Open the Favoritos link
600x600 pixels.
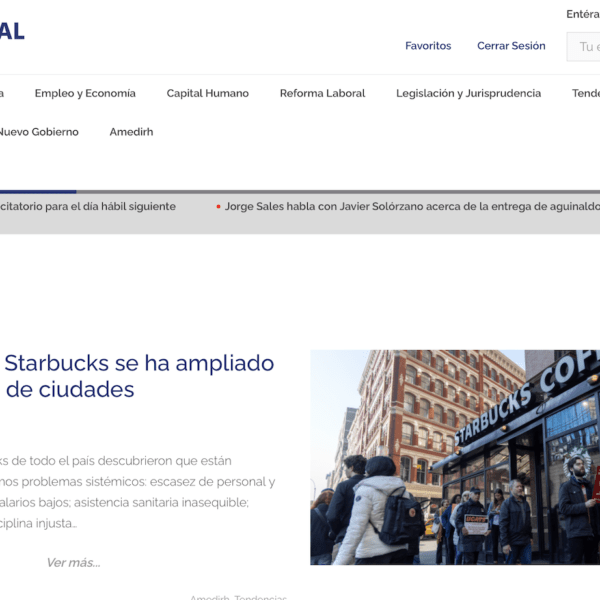click(428, 46)
